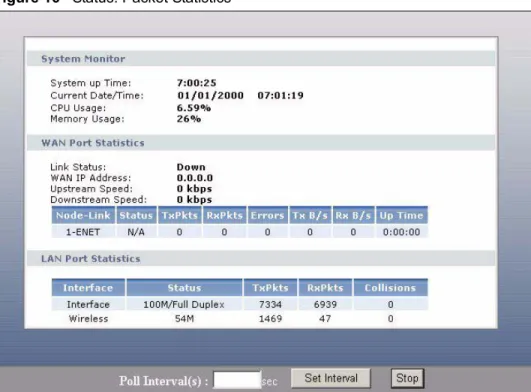Screen dimensions: 531x392
Task: Click the Tx B/s column header
Action: [310, 215]
